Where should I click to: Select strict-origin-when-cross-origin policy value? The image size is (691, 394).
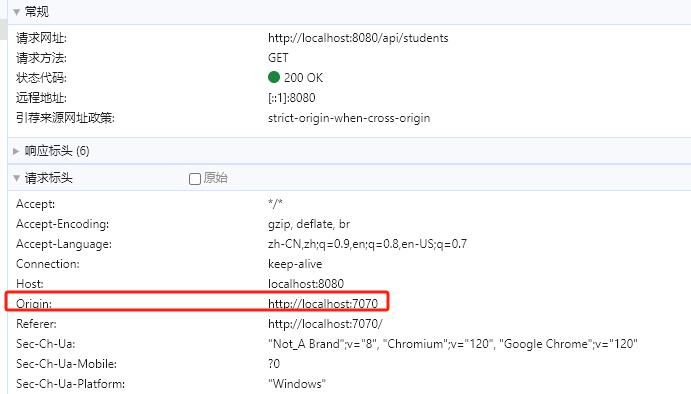pyautogui.click(x=349, y=118)
